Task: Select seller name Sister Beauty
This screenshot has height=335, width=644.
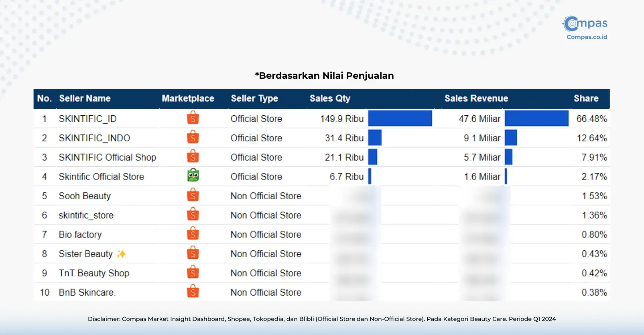Action: pyautogui.click(x=85, y=254)
